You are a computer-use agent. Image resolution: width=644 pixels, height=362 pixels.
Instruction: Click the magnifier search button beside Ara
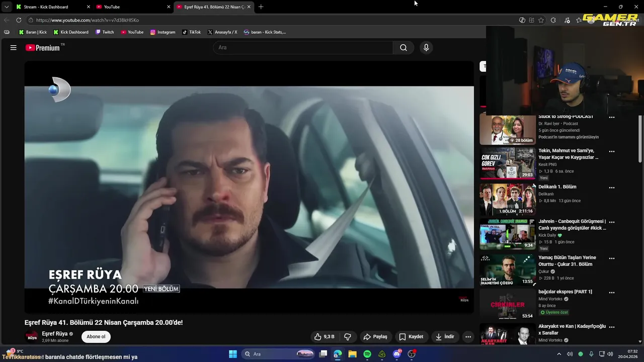pyautogui.click(x=404, y=48)
